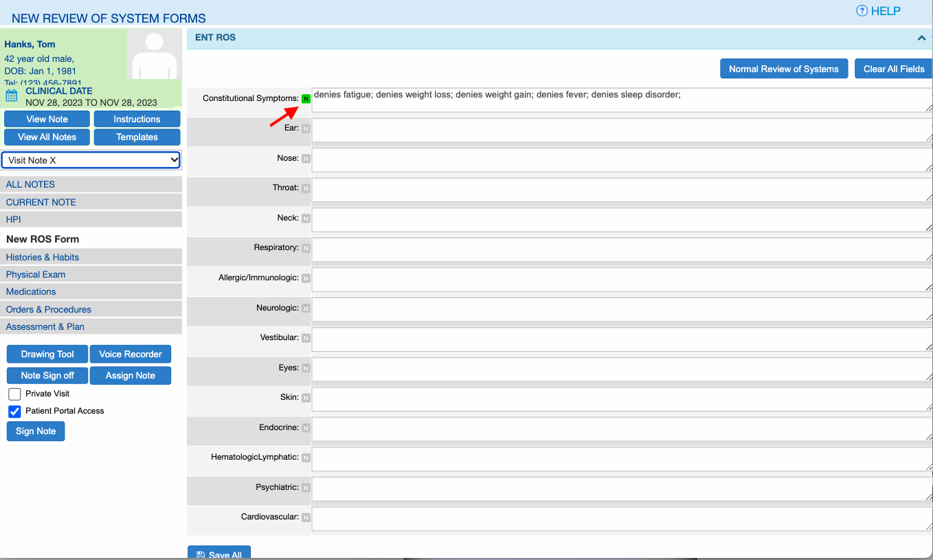
Task: Set Throat to normal with N icon
Action: click(x=306, y=188)
